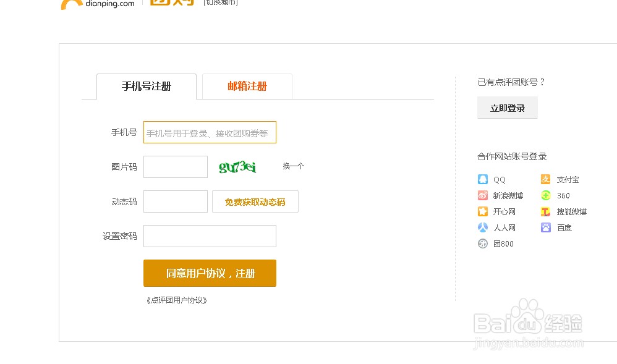Refresh the captcha with 换一个
Image resolution: width=617 pixels, height=364 pixels.
point(292,166)
